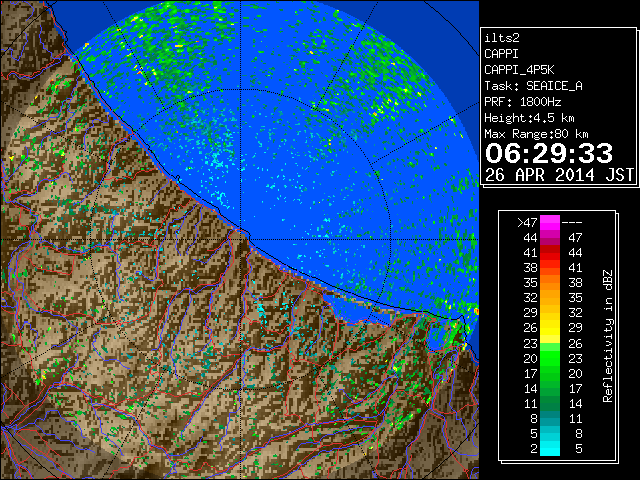This screenshot has width=640, height=480.
Task: Pick the dark red 41–44 dBZ swatch
Action: (x=550, y=253)
